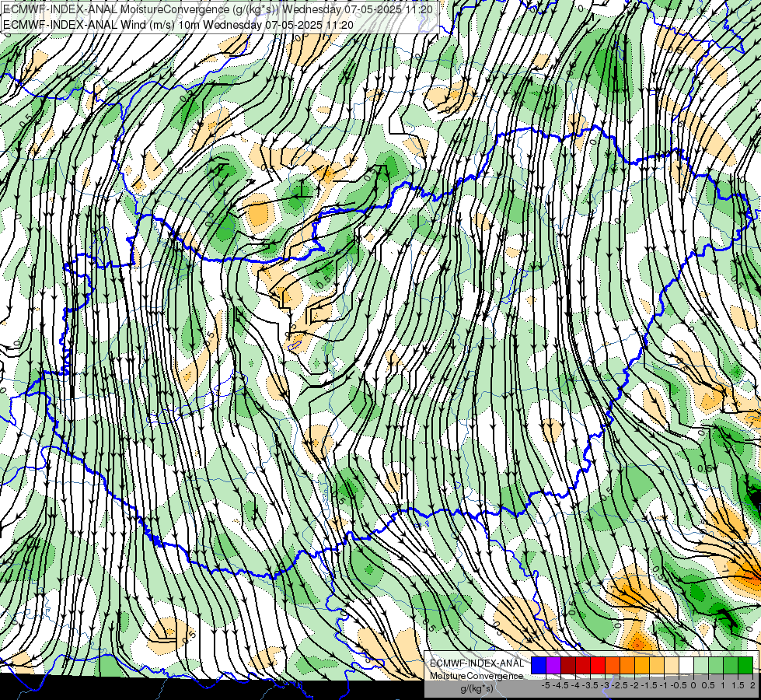Select the swatch between -2.5 and -2

[627, 665]
